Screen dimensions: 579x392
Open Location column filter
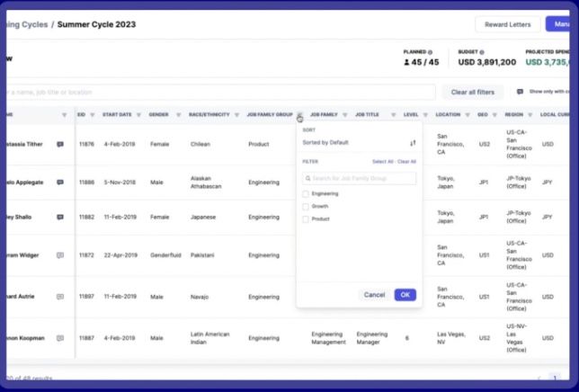click(468, 115)
